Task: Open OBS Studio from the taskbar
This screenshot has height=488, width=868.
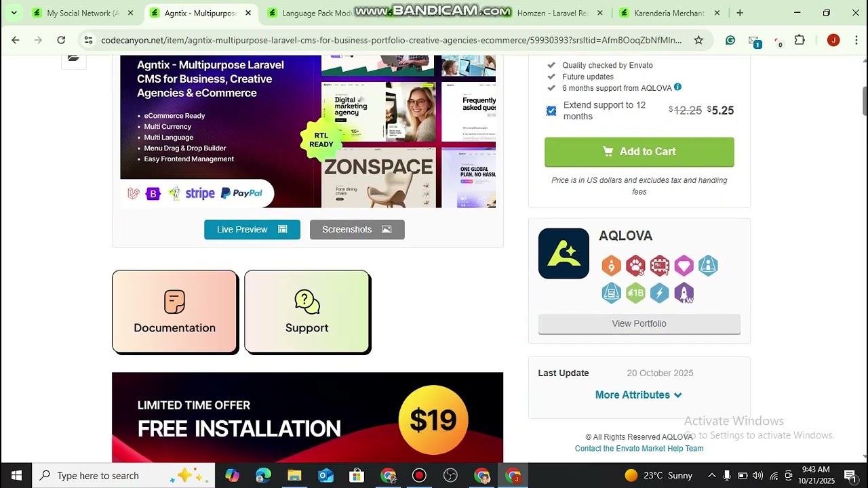Action: click(x=450, y=476)
